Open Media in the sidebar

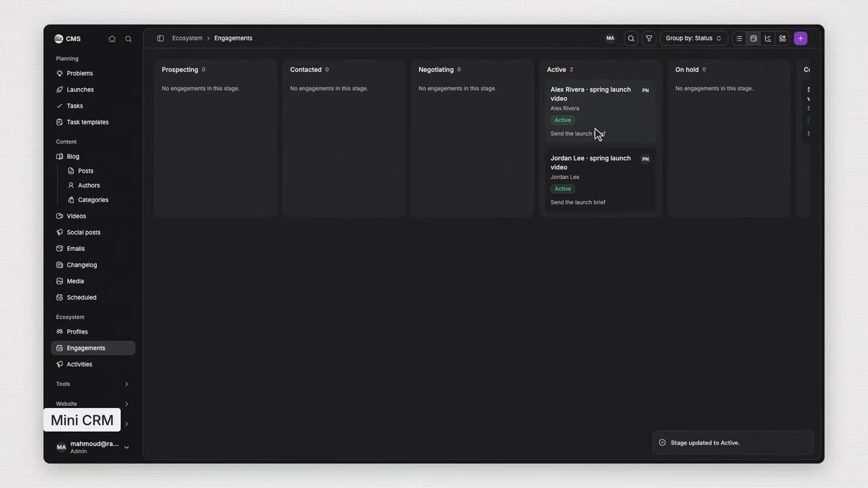tap(93, 281)
